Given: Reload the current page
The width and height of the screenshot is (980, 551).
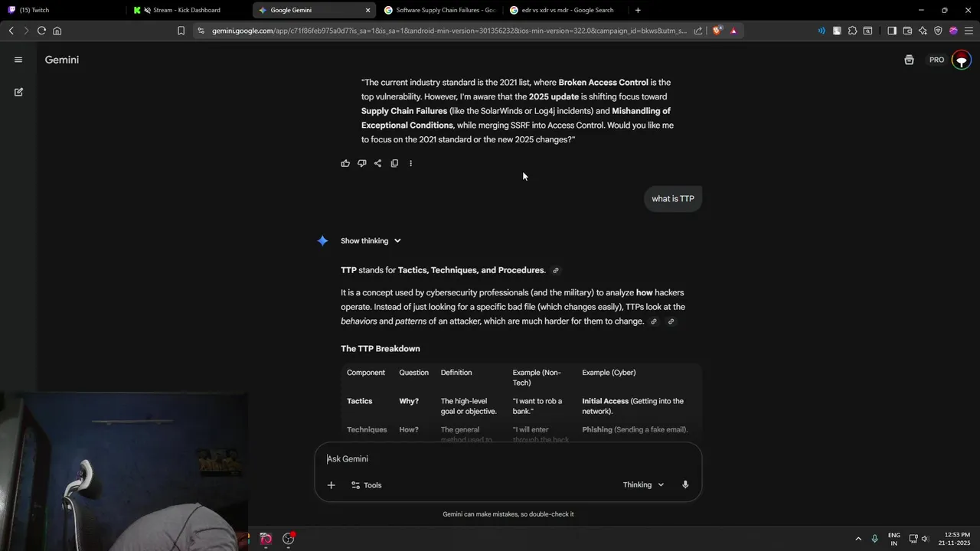Looking at the screenshot, I should pyautogui.click(x=41, y=31).
